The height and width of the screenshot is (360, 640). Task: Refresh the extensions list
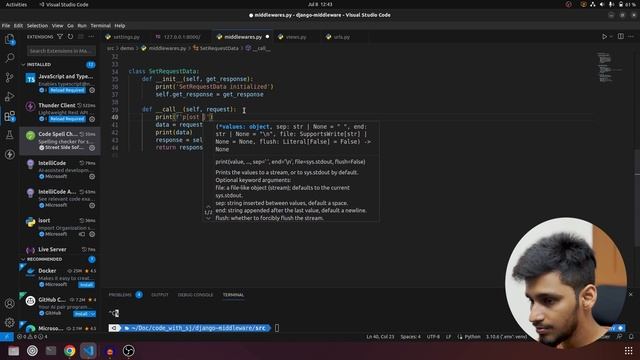pos(70,37)
